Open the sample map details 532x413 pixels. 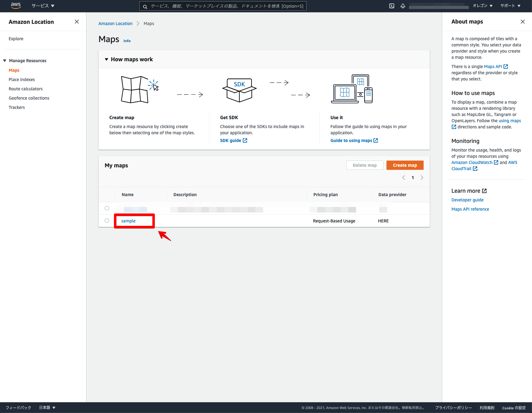[128, 221]
